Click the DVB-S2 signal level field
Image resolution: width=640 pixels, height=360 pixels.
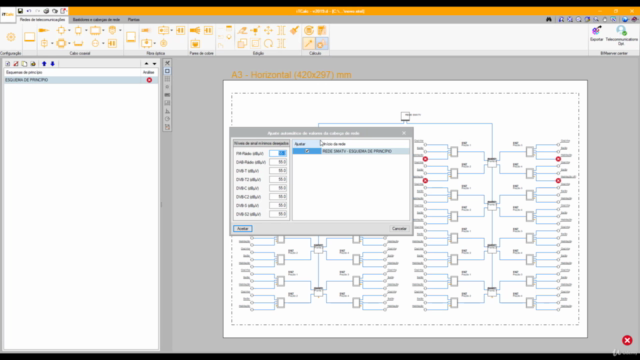pos(278,214)
